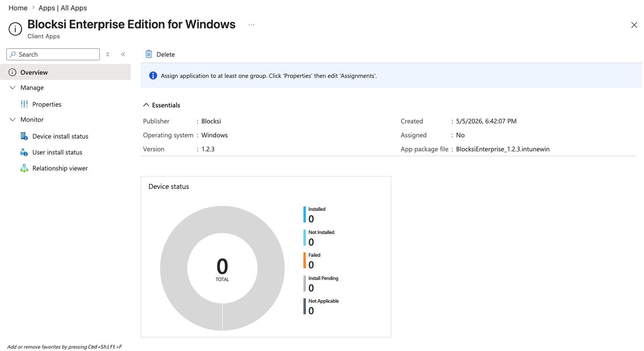Go to Home breadcrumb

(x=18, y=8)
